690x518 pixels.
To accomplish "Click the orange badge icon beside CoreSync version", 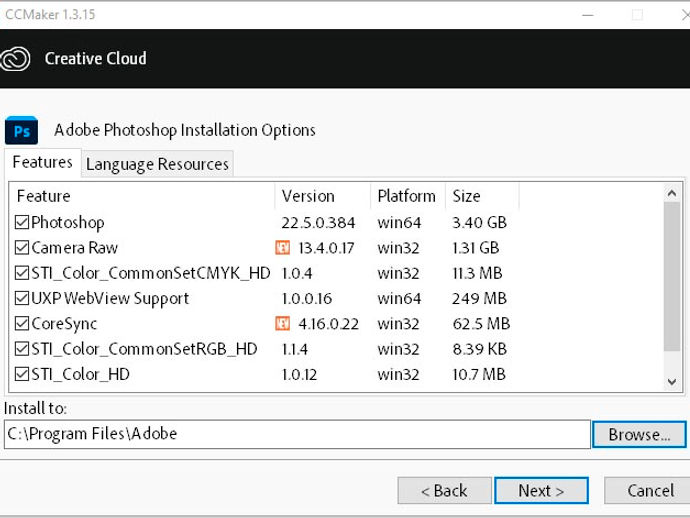I will pos(283,324).
